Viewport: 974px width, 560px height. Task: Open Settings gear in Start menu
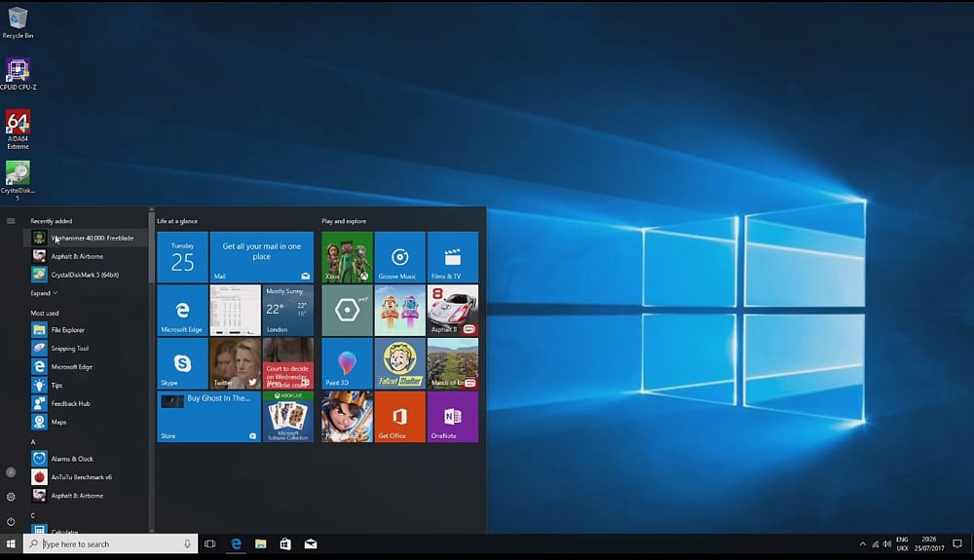pos(11,497)
